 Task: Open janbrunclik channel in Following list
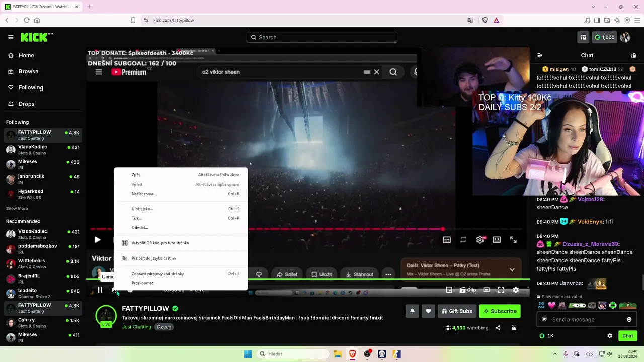[42, 179]
